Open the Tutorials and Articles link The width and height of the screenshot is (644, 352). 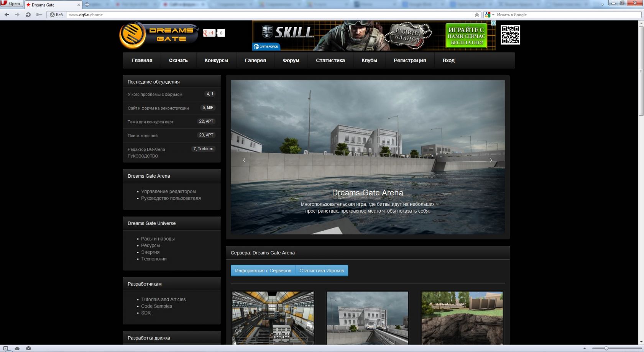tap(163, 300)
